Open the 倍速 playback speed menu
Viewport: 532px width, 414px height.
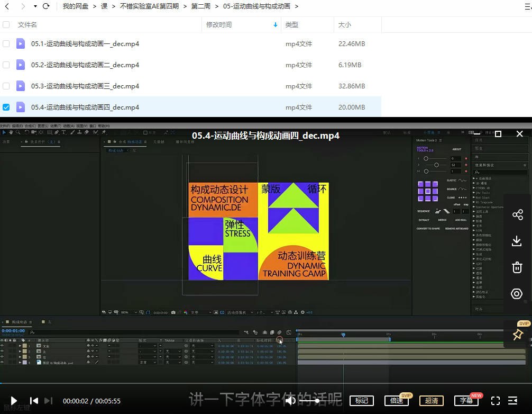397,401
